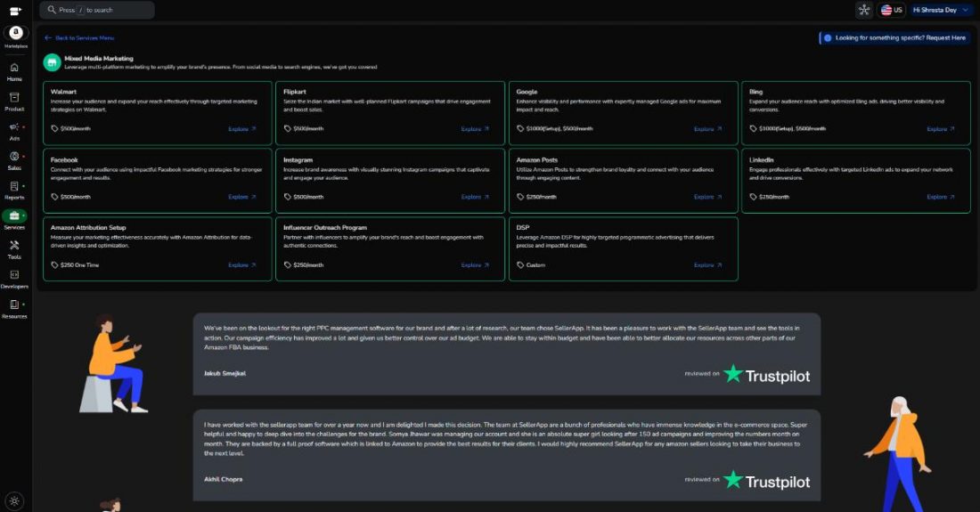
Task: Select the Bing card title
Action: pos(755,92)
